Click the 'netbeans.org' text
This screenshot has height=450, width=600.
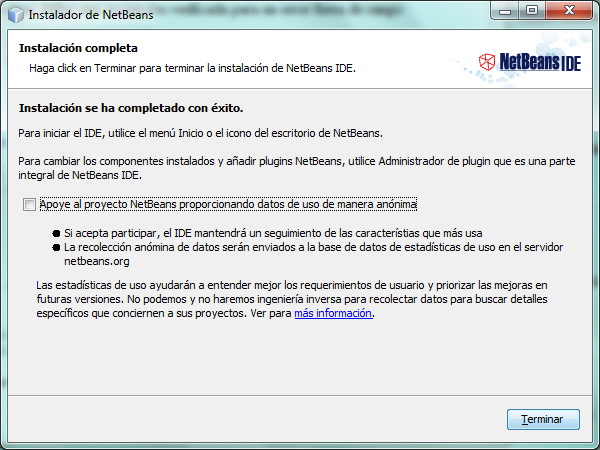click(x=97, y=261)
